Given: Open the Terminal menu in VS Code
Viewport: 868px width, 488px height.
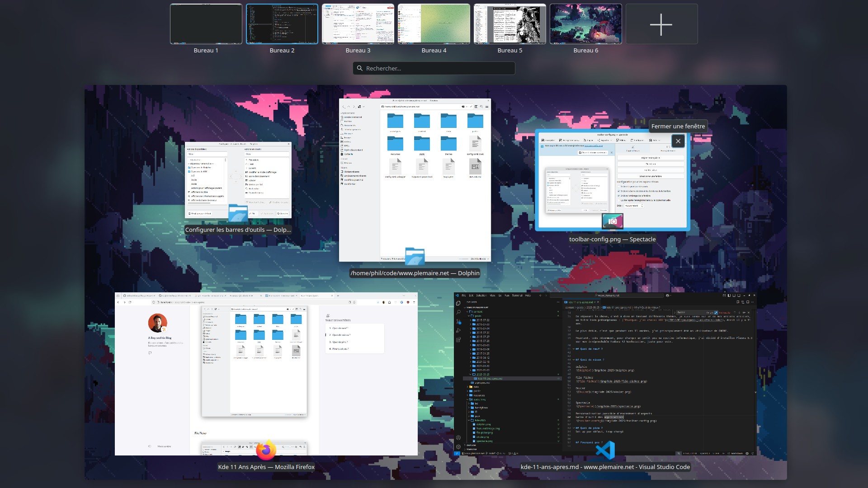Looking at the screenshot, I should click(x=517, y=296).
